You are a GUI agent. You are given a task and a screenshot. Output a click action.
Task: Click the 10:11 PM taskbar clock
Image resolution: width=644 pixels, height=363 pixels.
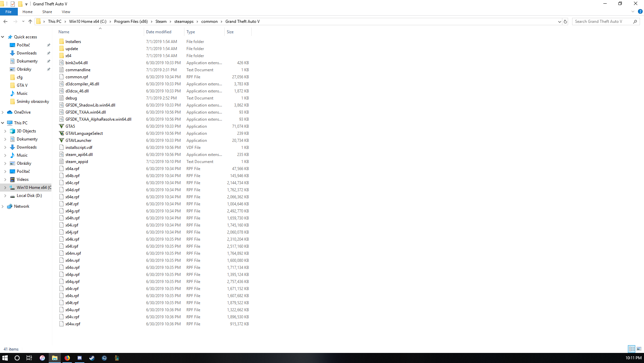(x=633, y=358)
